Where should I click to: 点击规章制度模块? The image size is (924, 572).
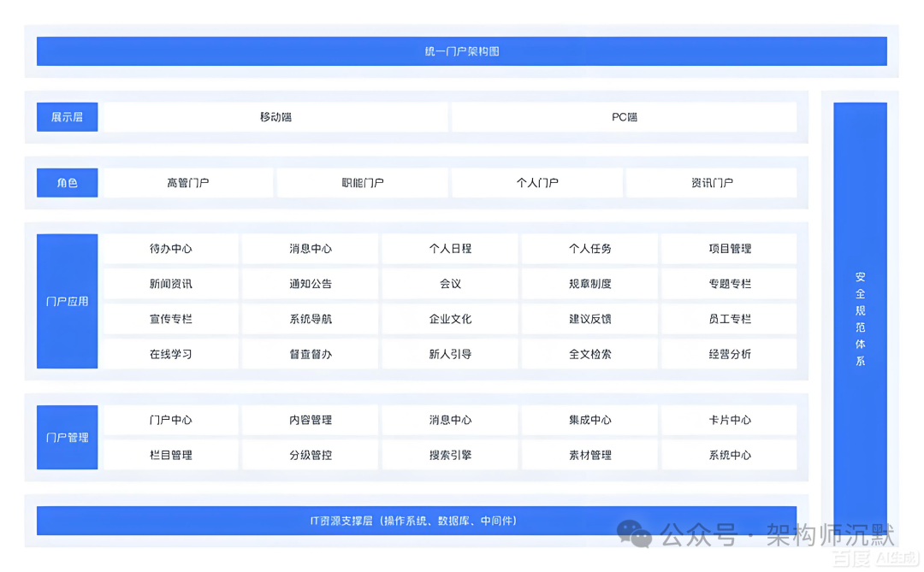click(x=589, y=284)
